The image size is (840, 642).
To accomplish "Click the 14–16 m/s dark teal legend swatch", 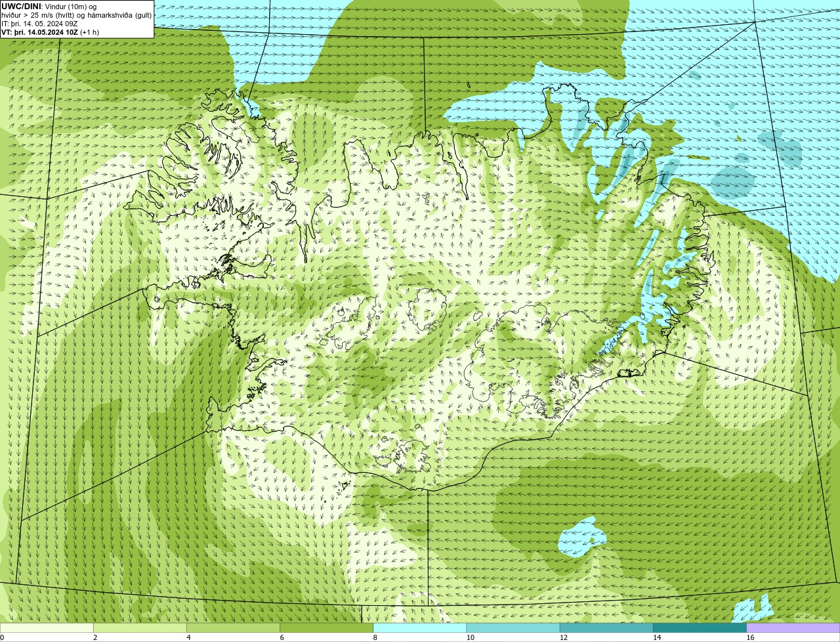I will pyautogui.click(x=700, y=628).
